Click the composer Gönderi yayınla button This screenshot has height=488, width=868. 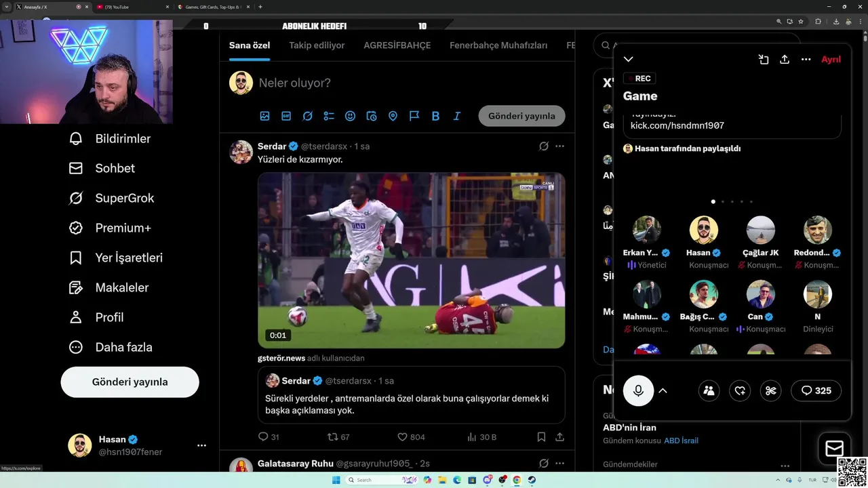[x=521, y=116]
